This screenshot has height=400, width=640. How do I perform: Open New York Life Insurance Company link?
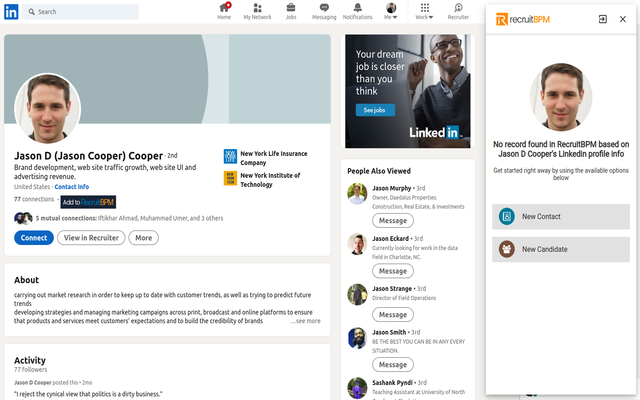coord(273,158)
